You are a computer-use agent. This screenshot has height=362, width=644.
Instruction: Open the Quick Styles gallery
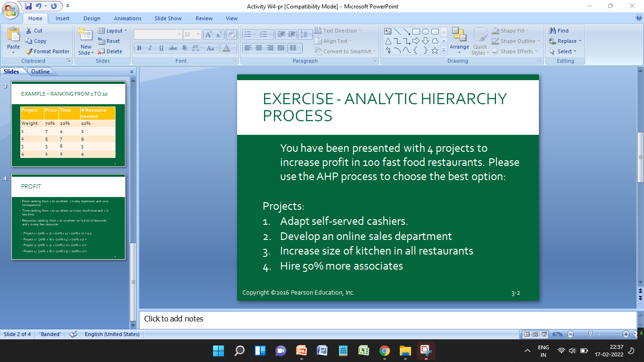480,41
